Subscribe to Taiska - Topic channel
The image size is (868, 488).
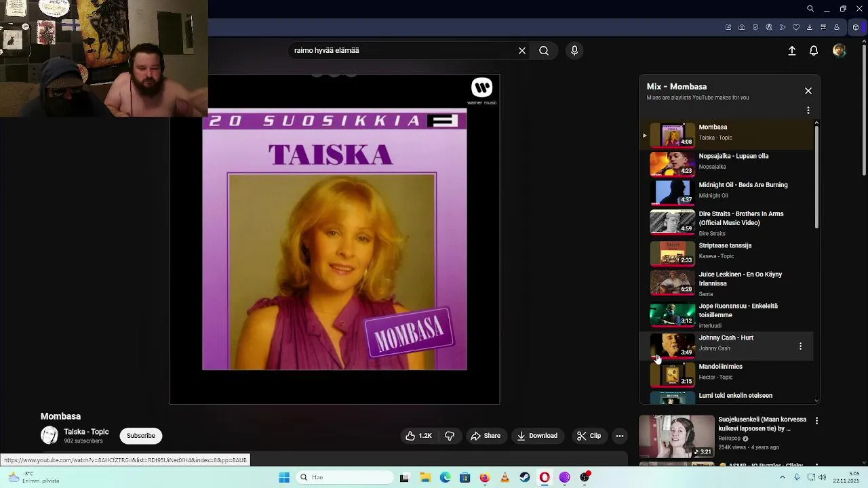[x=141, y=436]
